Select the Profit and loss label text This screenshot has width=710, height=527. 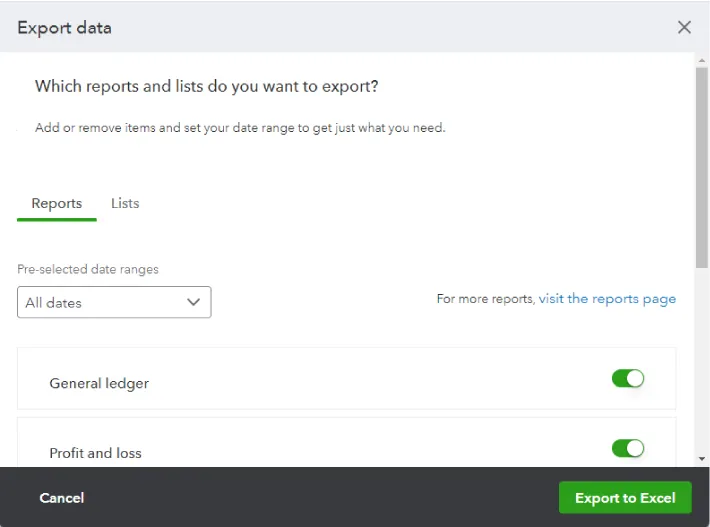(x=95, y=453)
